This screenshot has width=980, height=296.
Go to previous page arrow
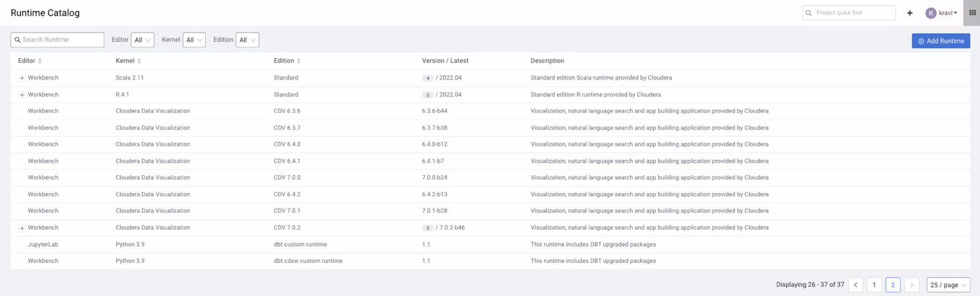856,285
